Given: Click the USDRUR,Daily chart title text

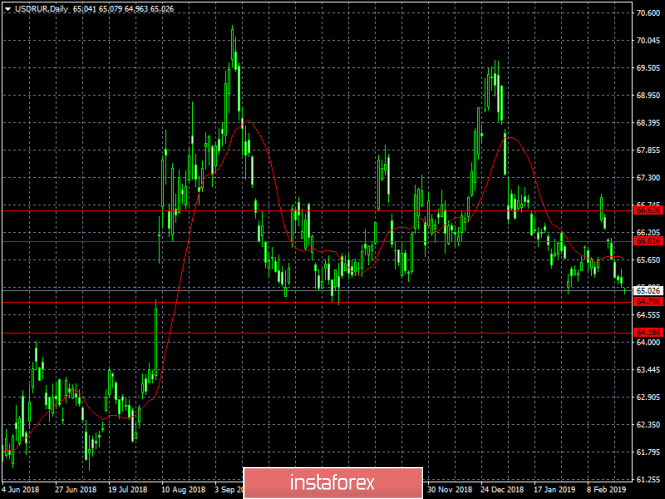Looking at the screenshot, I should tap(42, 9).
